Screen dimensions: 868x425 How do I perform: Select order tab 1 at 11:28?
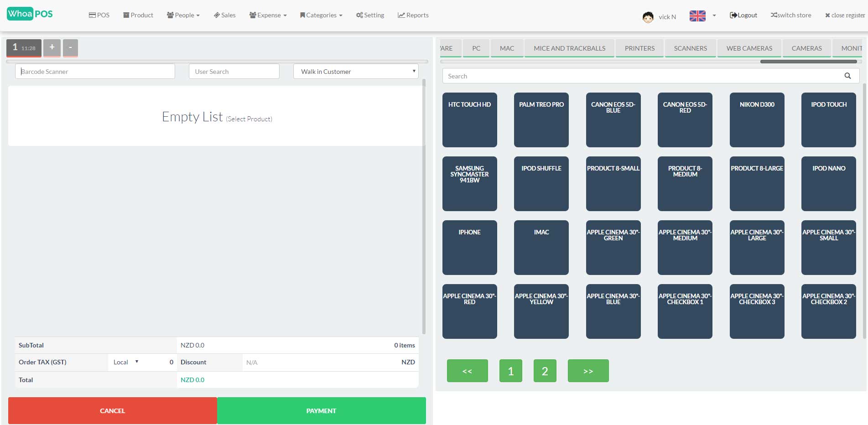24,47
